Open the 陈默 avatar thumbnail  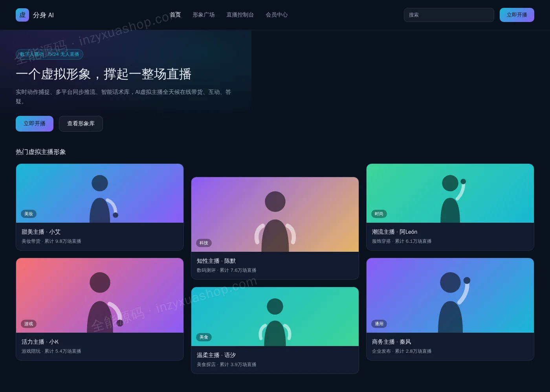coord(275,214)
